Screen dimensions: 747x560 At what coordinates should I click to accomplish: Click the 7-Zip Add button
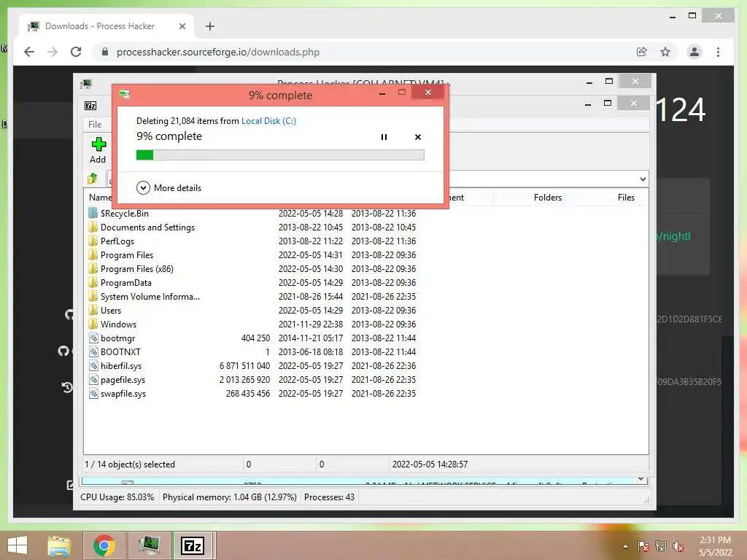pos(98,150)
